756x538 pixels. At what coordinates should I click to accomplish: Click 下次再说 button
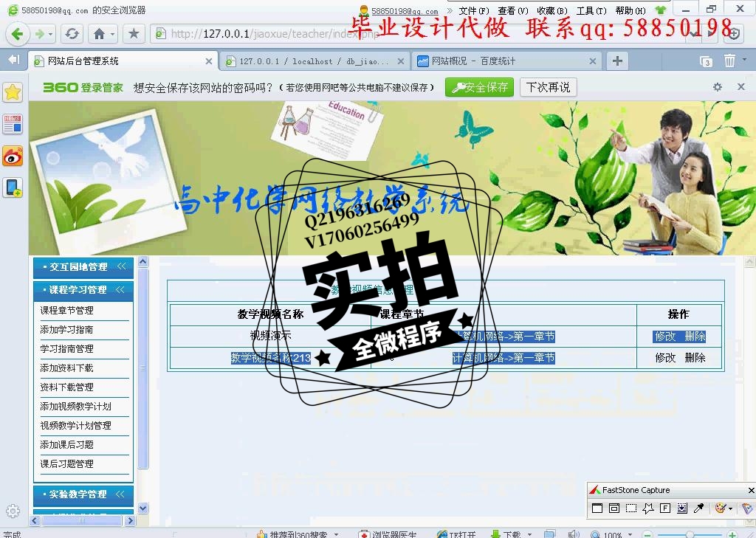coord(549,87)
